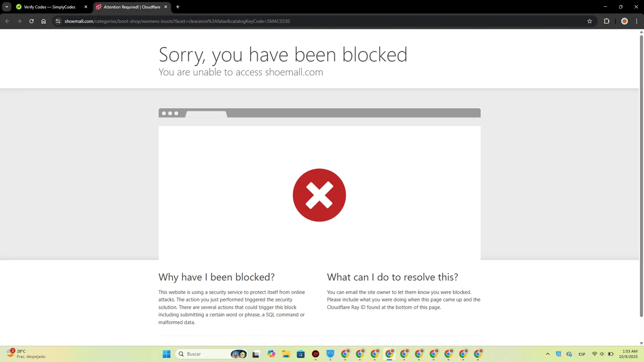
Task: Open the volume speaker icon
Action: (x=602, y=354)
